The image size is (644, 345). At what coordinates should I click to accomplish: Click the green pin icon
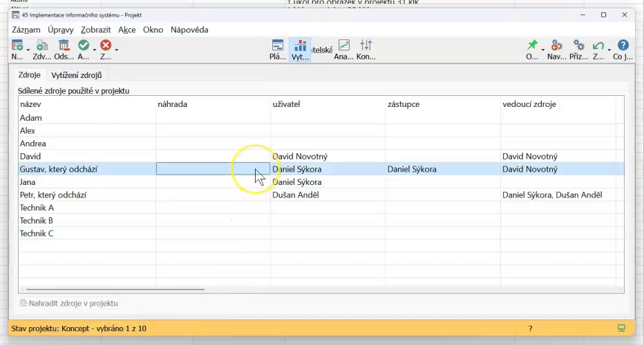[x=532, y=46]
